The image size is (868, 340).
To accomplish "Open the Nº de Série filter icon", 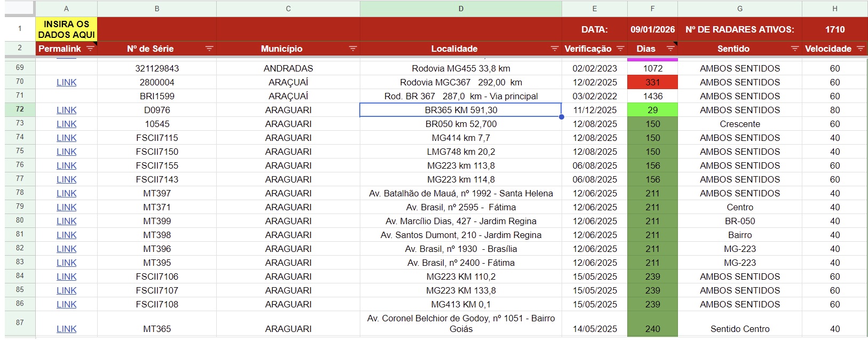I will pos(209,49).
